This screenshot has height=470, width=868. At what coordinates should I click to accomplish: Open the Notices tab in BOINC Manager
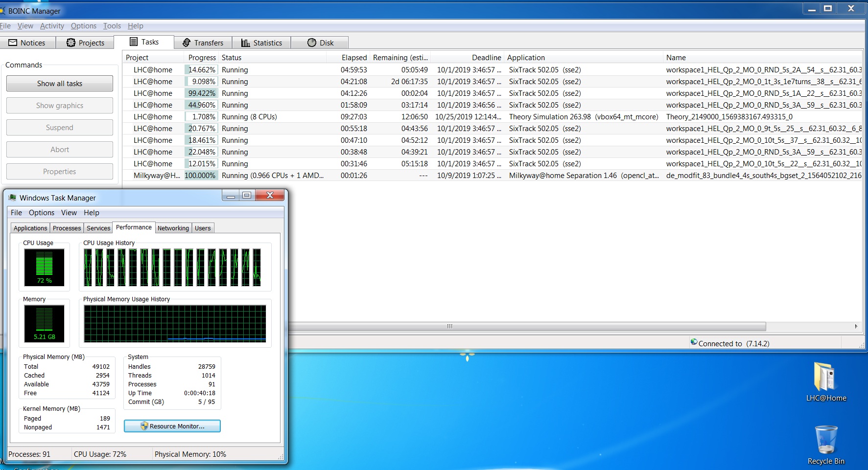[x=27, y=43]
